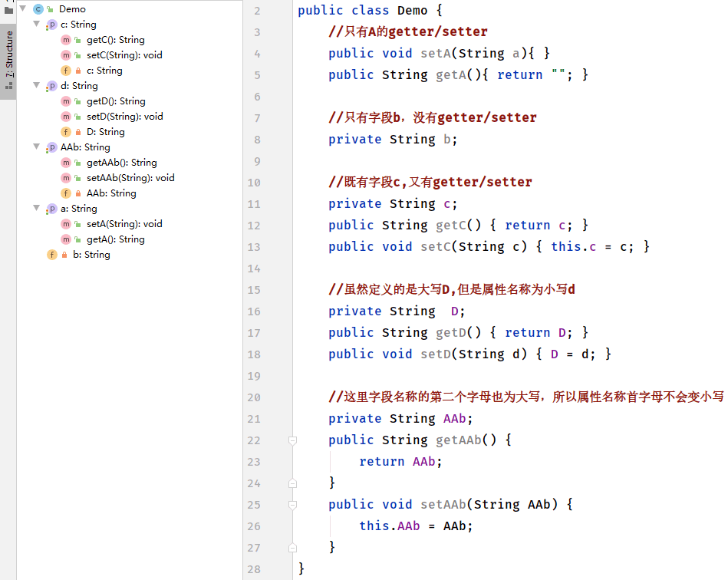Click line number 28 in gutter

[x=254, y=569]
